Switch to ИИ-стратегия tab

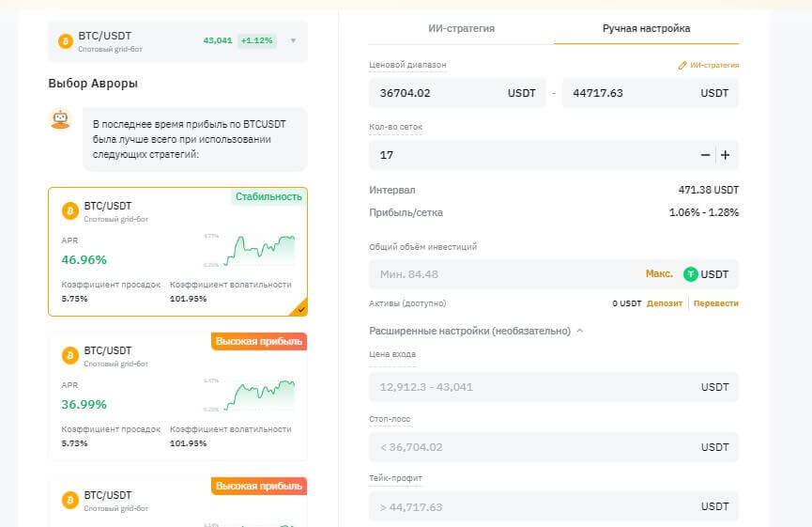460,28
